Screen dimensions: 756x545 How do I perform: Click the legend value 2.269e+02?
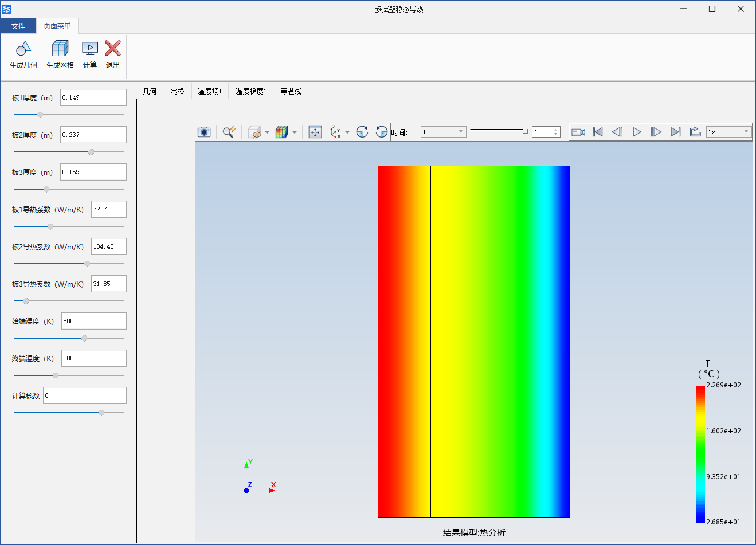[x=724, y=385]
